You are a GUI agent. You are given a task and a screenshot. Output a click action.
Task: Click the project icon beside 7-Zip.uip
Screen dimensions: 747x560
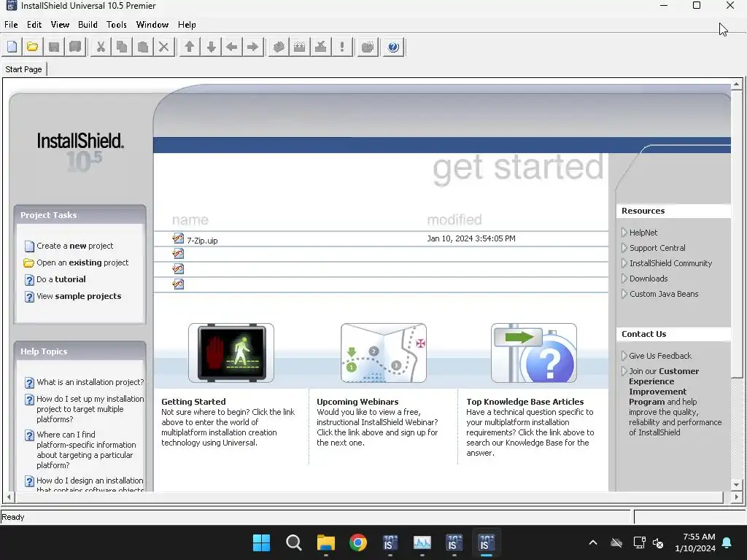(x=178, y=238)
